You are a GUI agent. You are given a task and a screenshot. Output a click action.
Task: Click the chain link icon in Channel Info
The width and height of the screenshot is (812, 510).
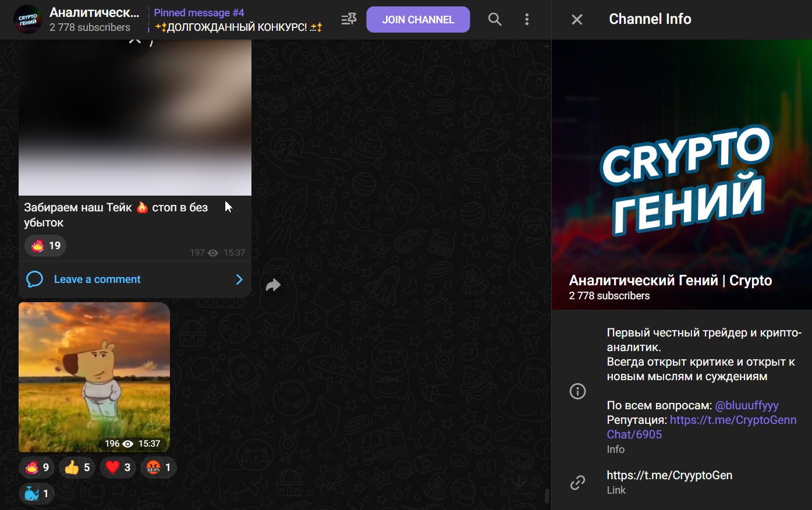pyautogui.click(x=577, y=482)
